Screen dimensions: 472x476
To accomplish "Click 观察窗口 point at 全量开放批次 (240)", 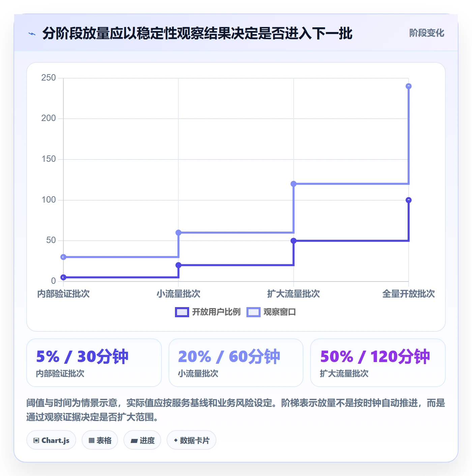I will click(409, 86).
